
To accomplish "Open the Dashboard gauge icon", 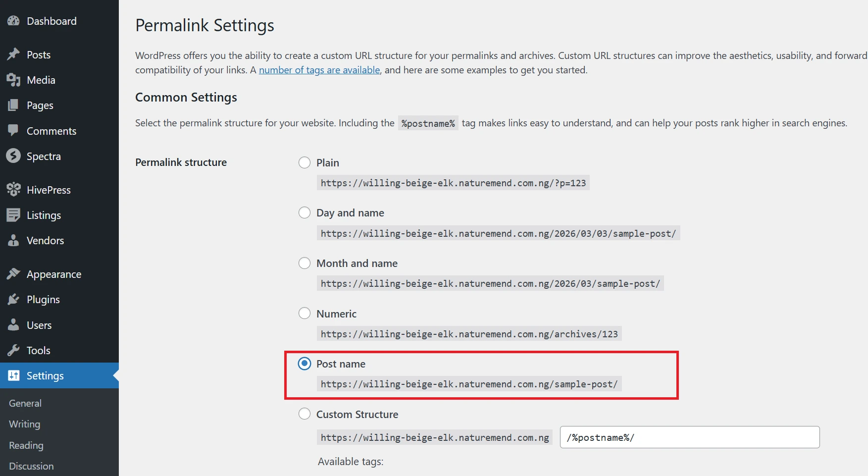I will (x=13, y=21).
